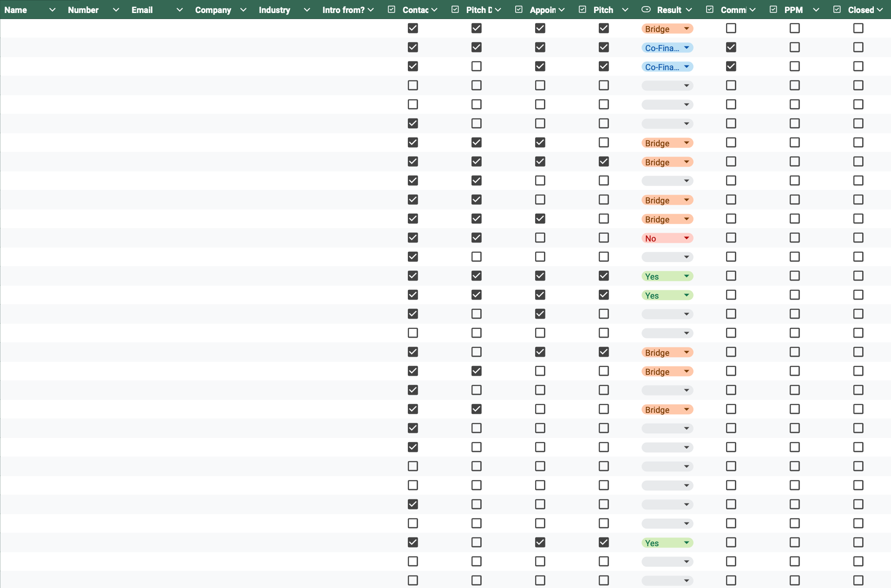This screenshot has width=891, height=588.
Task: Check Appoin checkbox in the No result row
Action: pyautogui.click(x=540, y=238)
